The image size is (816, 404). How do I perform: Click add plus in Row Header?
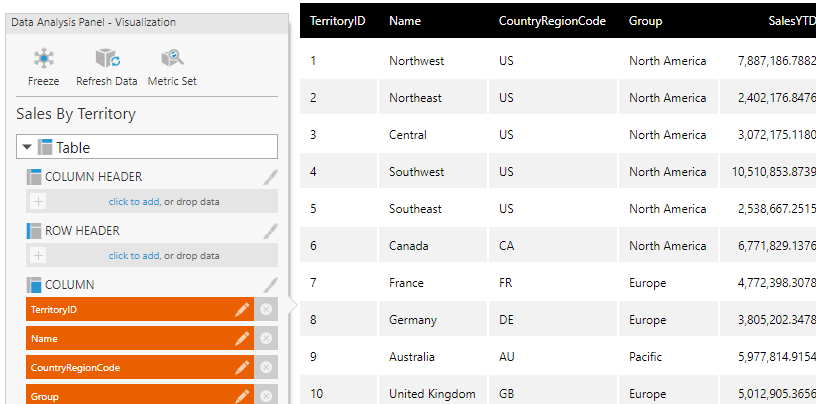[x=38, y=255]
